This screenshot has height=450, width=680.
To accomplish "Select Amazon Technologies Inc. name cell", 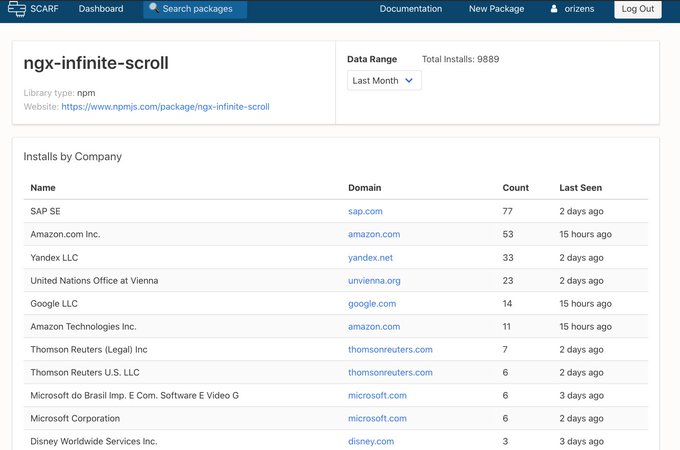I will tap(83, 326).
